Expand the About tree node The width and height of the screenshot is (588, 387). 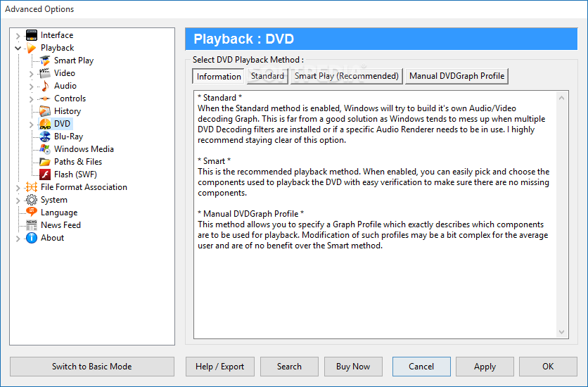(x=18, y=238)
